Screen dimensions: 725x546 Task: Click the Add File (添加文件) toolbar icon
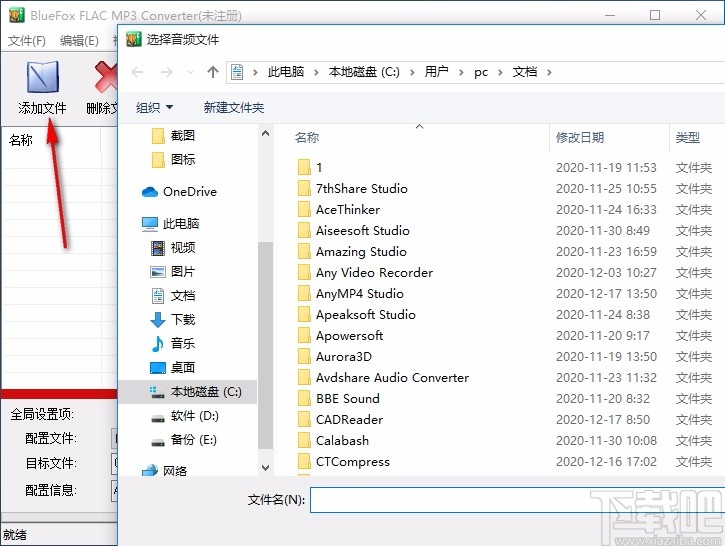(43, 77)
